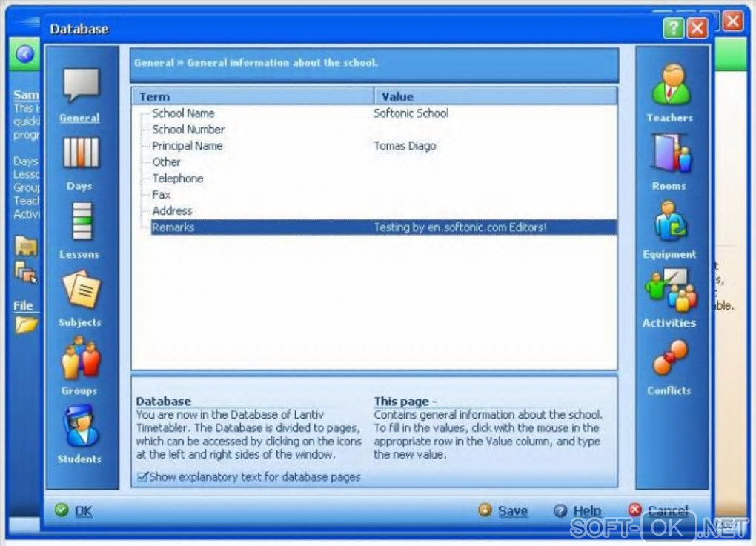
Task: Click the green help button in title bar
Action: click(x=674, y=28)
